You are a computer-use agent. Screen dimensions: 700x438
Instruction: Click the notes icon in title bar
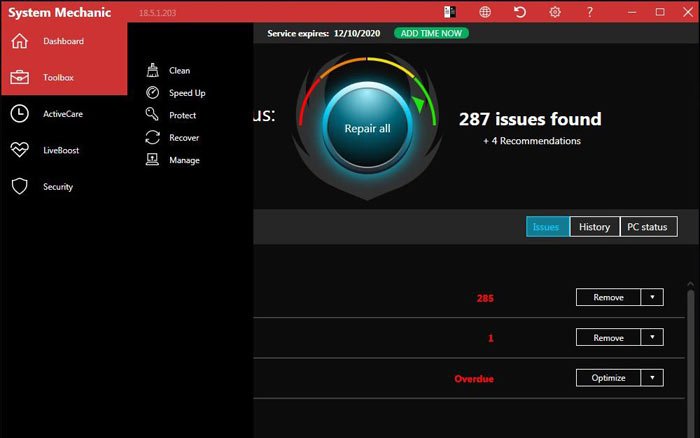450,12
